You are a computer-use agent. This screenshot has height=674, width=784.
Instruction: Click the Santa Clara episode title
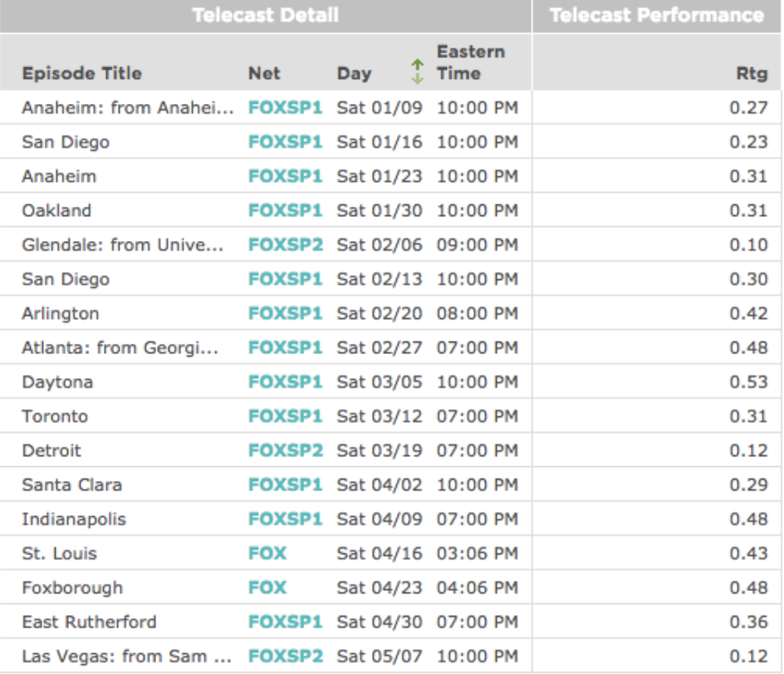point(71,485)
